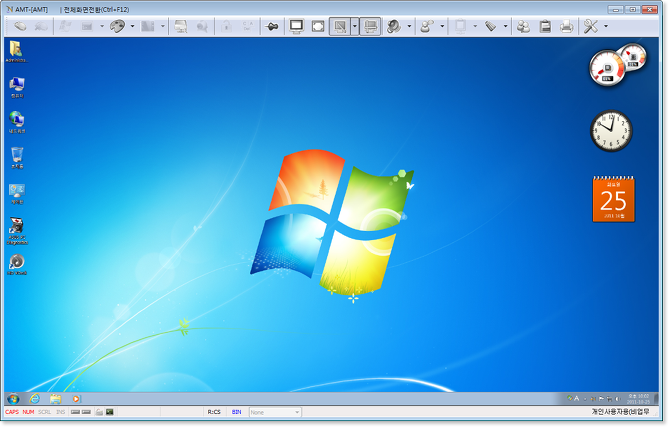670x429 pixels.
Task: Click the grayed lock icon in status bar
Action: 99,412
